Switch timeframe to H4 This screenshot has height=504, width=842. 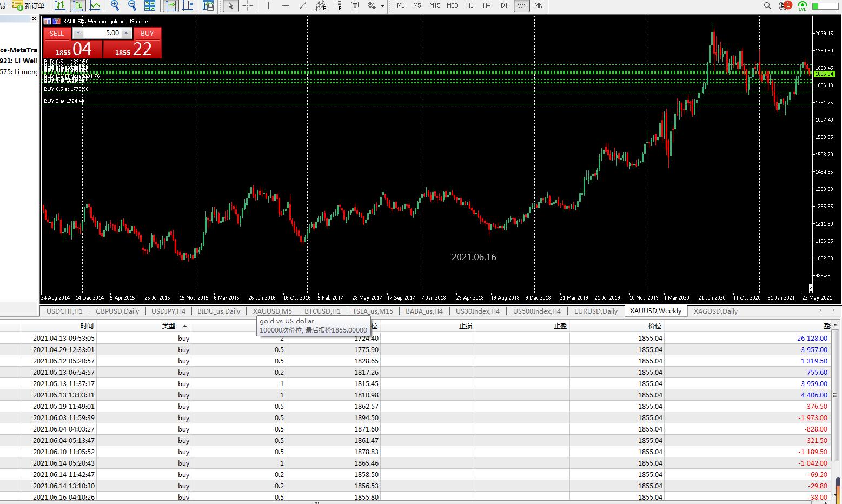click(487, 6)
